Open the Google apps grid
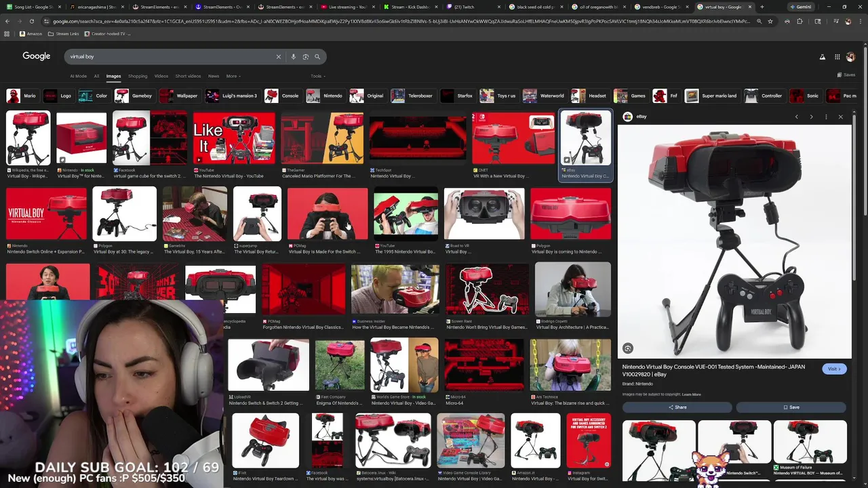 [x=837, y=57]
